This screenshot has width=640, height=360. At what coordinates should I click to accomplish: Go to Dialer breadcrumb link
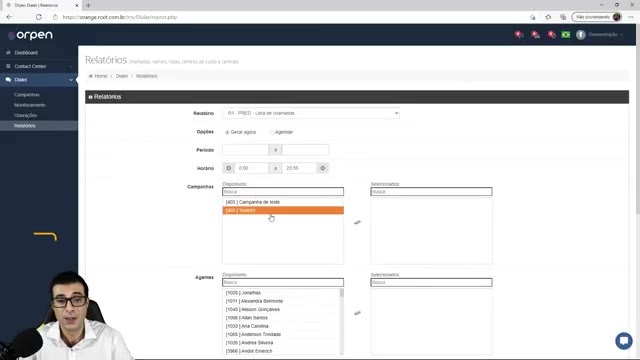(122, 76)
